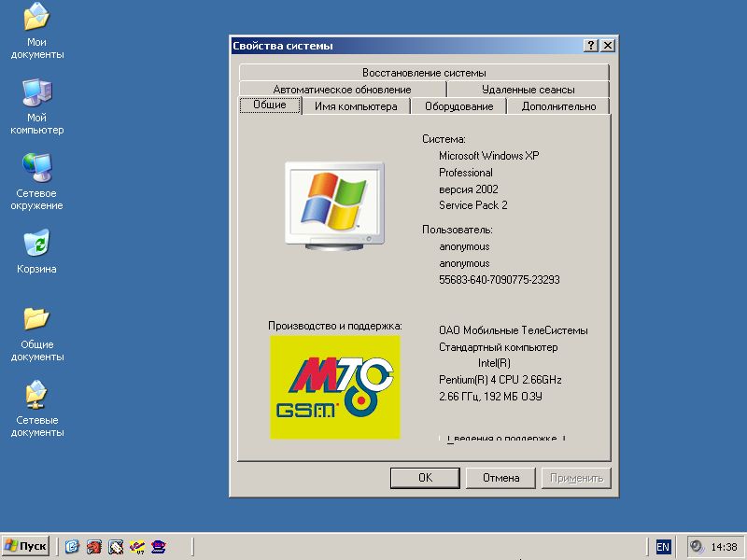Switch to the Имя компьютера tab
This screenshot has width=747, height=560.
356,106
